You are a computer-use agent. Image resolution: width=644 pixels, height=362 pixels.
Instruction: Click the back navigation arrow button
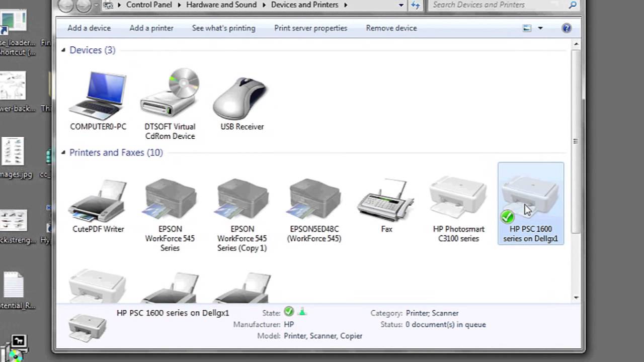tap(66, 6)
